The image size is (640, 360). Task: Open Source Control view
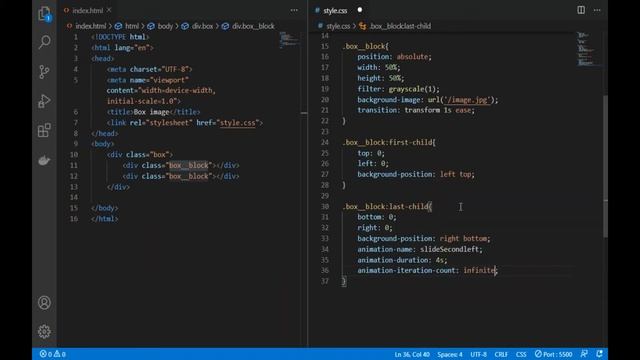(44, 72)
